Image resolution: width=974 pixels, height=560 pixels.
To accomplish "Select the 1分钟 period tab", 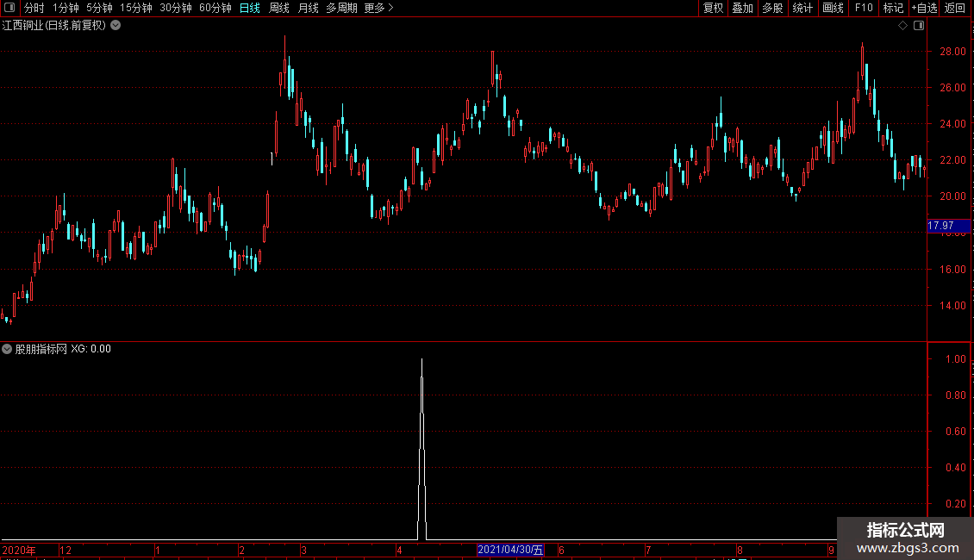I will pyautogui.click(x=66, y=8).
